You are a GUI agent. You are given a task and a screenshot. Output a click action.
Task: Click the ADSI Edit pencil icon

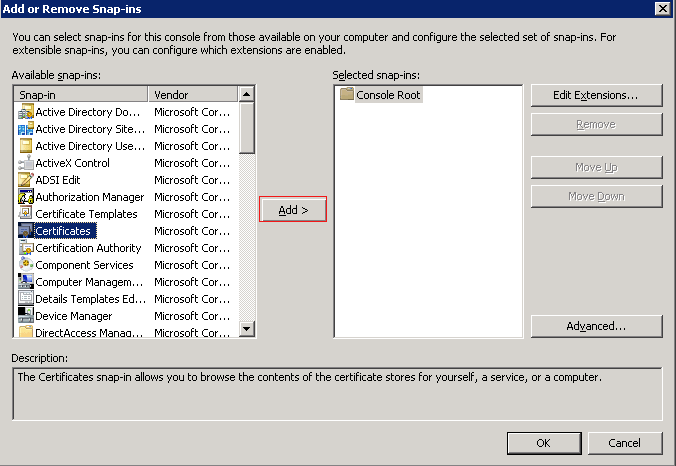pos(26,180)
